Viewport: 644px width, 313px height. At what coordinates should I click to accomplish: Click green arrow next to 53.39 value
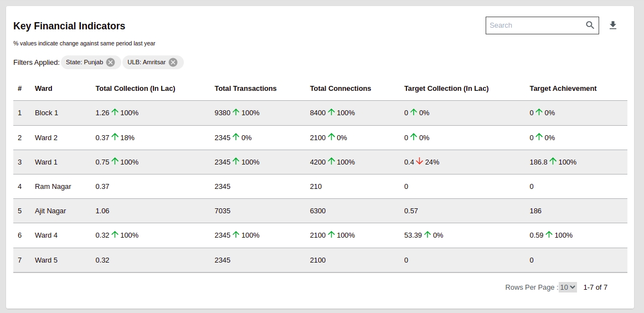point(427,235)
